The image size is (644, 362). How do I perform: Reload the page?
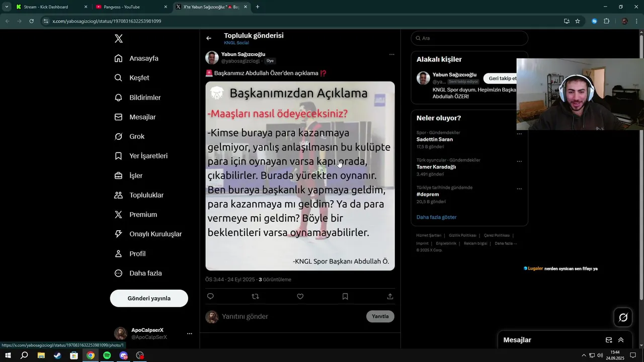pos(31,21)
